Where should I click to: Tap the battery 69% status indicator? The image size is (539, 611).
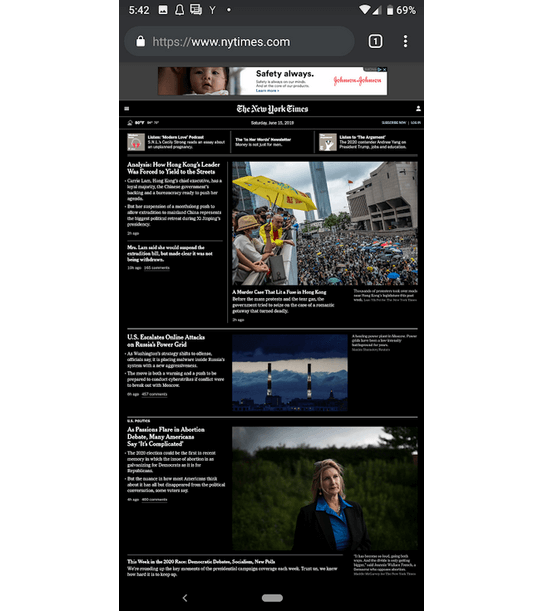coord(401,10)
